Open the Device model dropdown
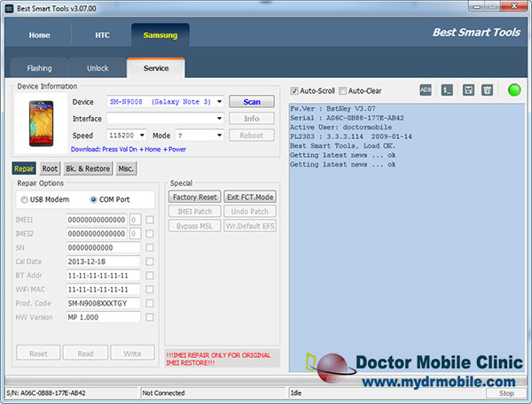 tap(220, 102)
